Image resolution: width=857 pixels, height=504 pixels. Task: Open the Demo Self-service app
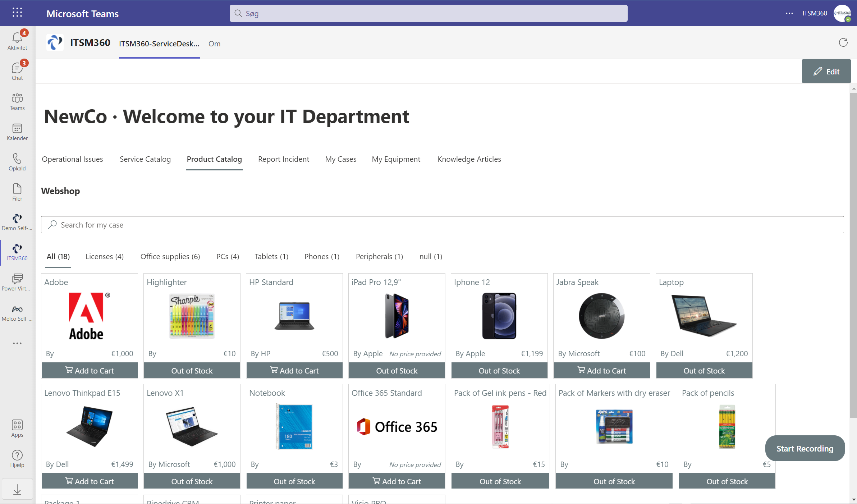17,222
